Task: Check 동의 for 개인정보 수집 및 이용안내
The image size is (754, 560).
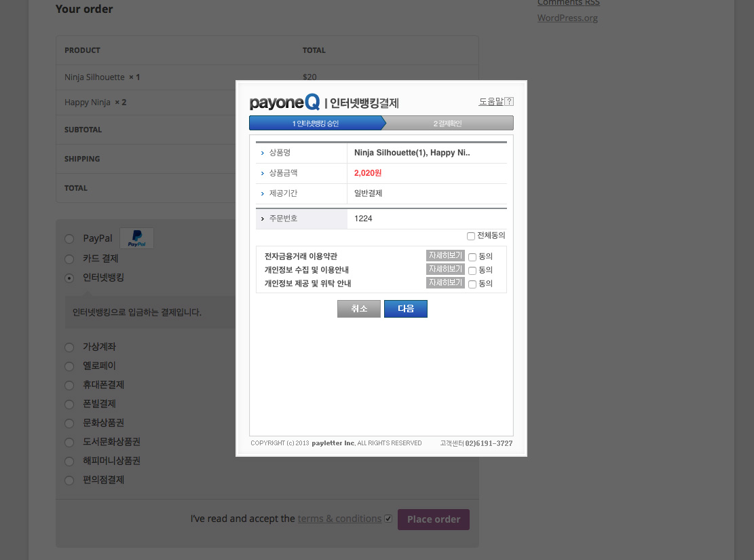Action: click(x=472, y=270)
